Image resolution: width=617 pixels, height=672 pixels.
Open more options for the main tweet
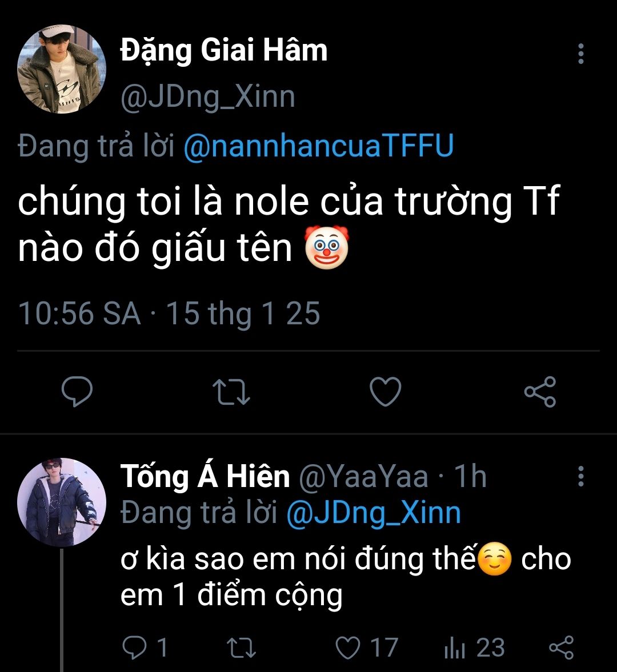581,54
